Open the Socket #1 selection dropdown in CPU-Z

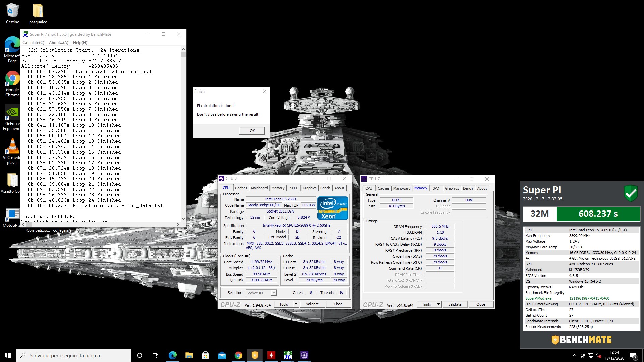click(x=261, y=293)
